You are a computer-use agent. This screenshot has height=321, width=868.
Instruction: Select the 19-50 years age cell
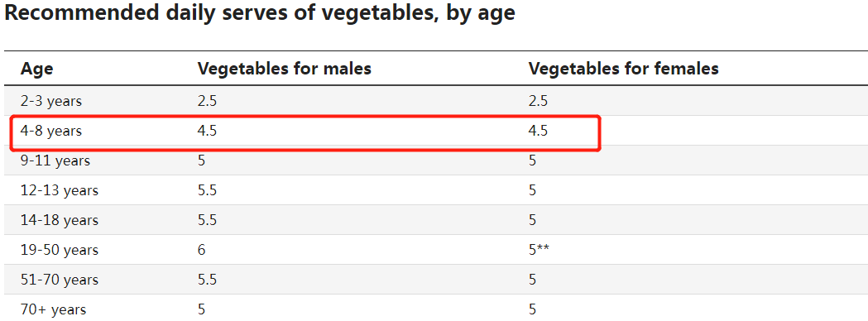60,250
